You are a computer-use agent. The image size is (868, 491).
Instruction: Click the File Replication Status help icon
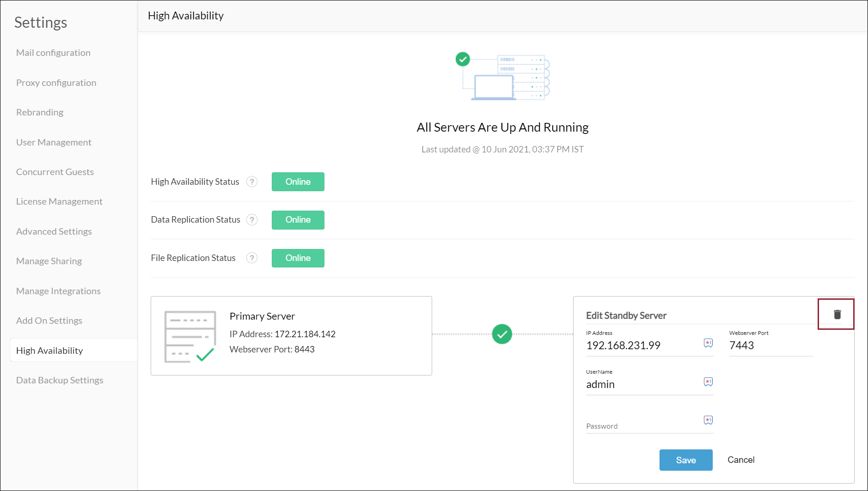pyautogui.click(x=252, y=258)
